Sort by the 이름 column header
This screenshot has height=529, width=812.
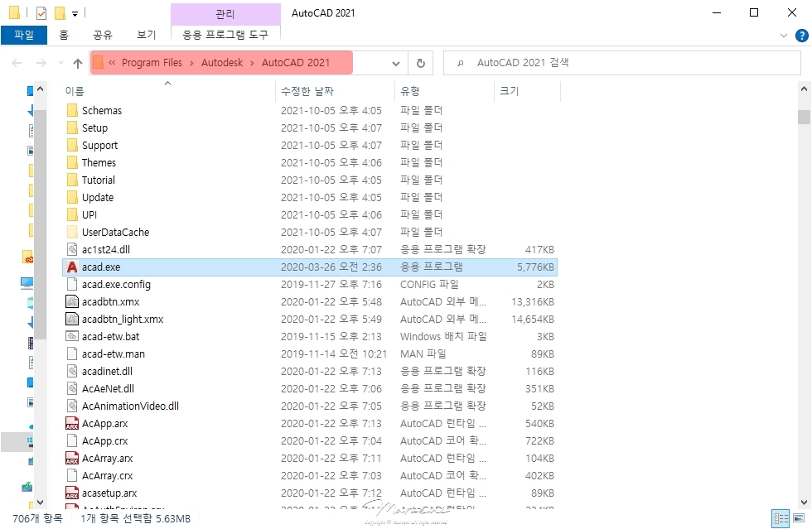click(x=74, y=91)
